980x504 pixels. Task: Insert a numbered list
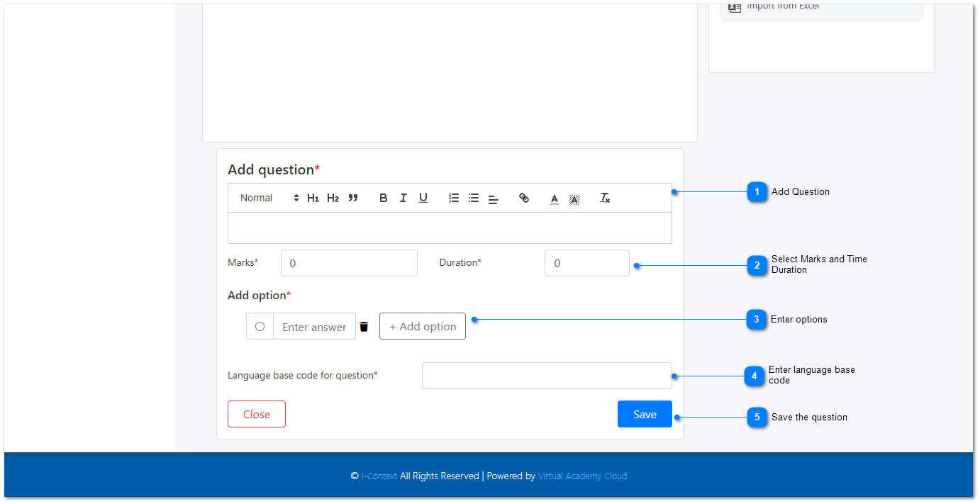tap(454, 198)
